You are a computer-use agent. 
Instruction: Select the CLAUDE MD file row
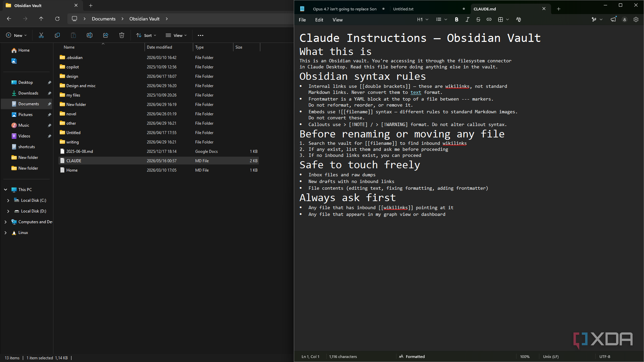(x=159, y=161)
